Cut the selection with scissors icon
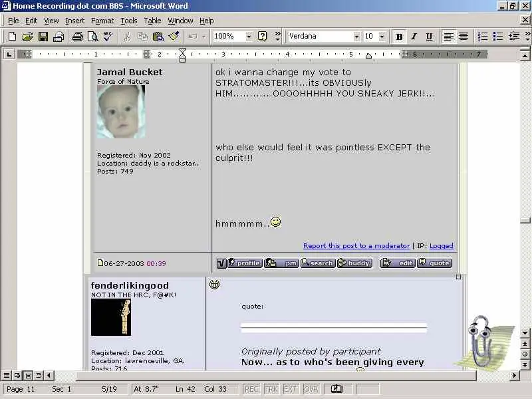 [127, 37]
